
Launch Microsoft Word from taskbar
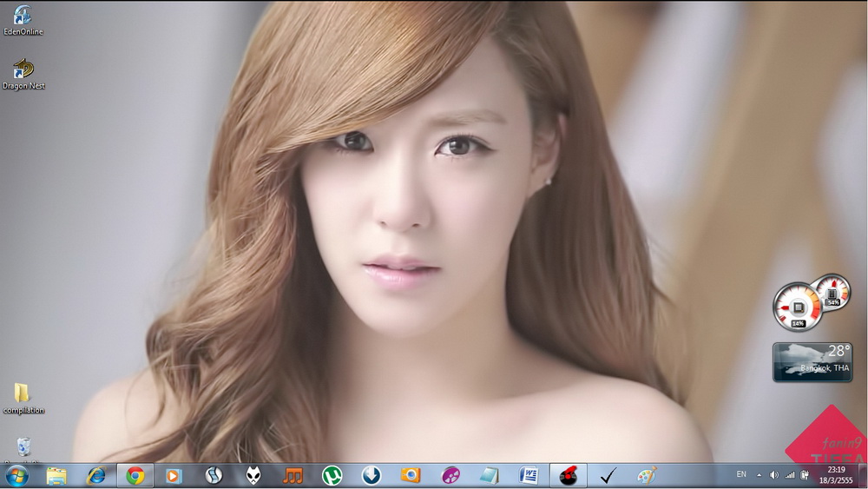pyautogui.click(x=529, y=476)
